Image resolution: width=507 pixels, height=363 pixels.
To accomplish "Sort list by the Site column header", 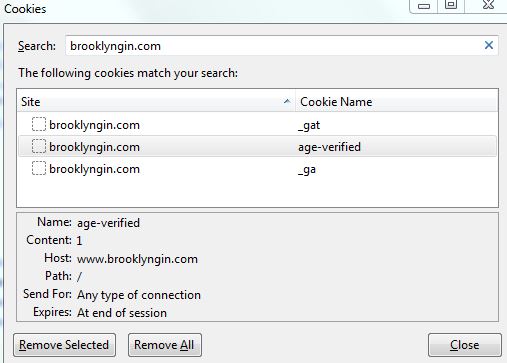I will (156, 101).
